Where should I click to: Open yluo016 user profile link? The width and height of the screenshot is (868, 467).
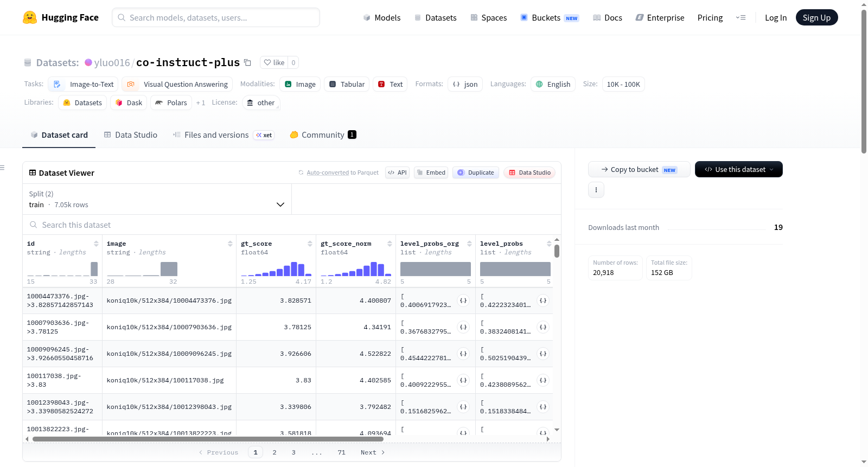pos(112,62)
